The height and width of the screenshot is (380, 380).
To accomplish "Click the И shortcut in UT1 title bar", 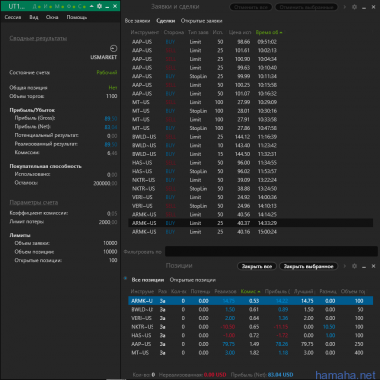I will coord(46,6).
